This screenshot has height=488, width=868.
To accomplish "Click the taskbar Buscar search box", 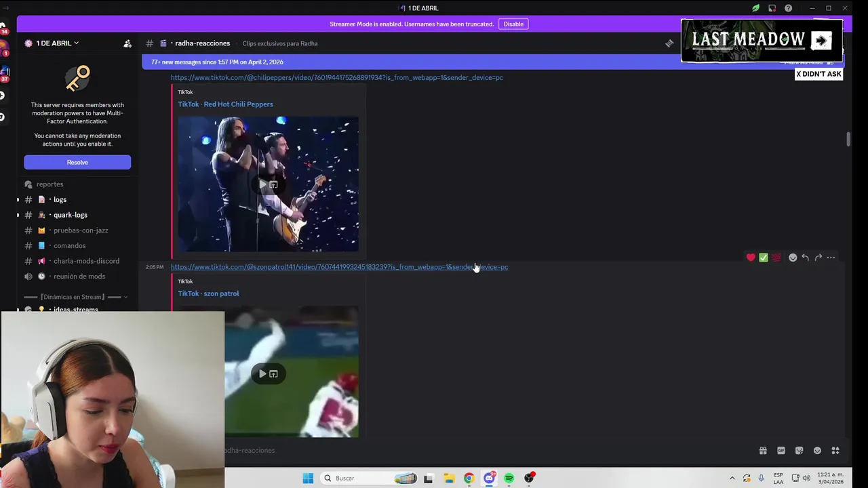I will [370, 478].
